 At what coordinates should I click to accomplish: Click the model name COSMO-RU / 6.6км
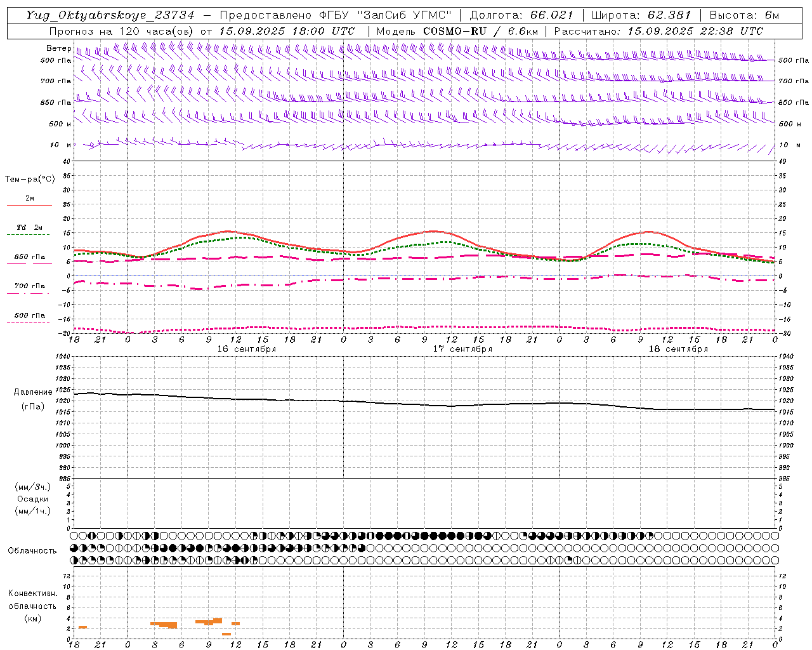(480, 31)
